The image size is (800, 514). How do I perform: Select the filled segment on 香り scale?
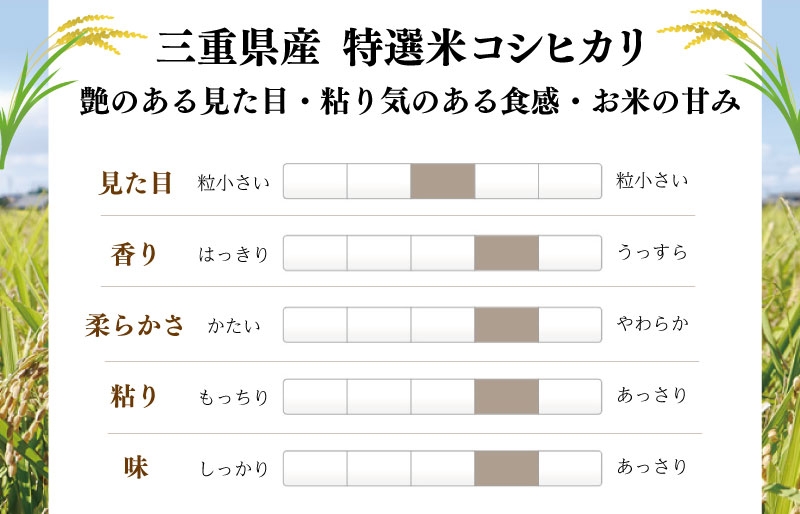point(506,253)
